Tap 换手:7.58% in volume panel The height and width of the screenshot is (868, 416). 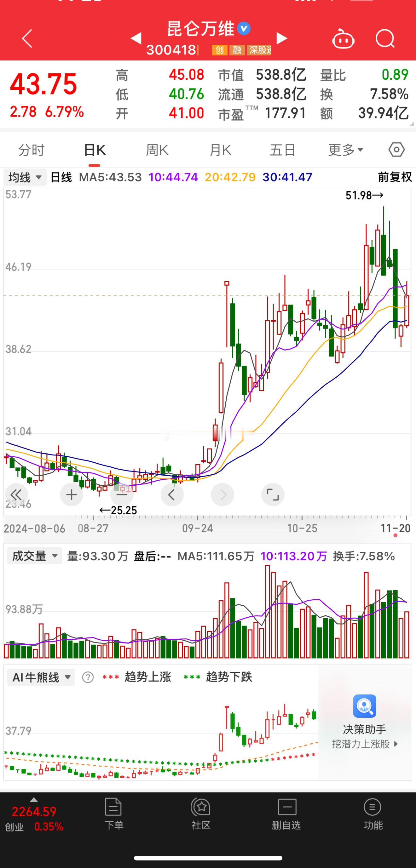364,556
